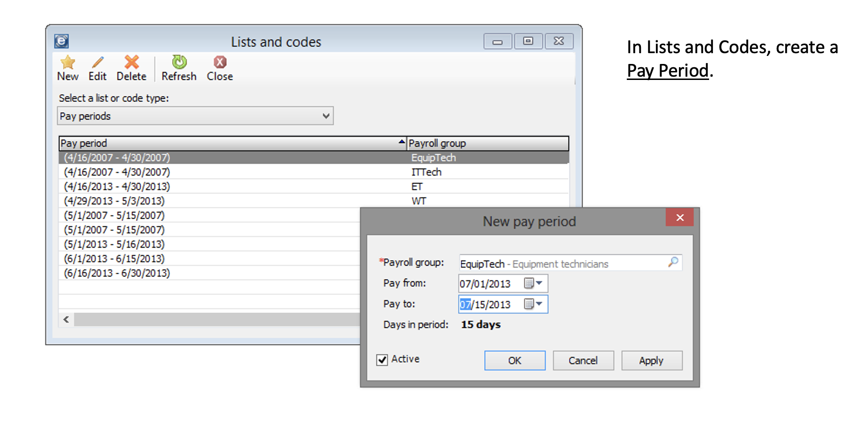
Task: Open the Pay from calendar picker
Action: tap(533, 284)
